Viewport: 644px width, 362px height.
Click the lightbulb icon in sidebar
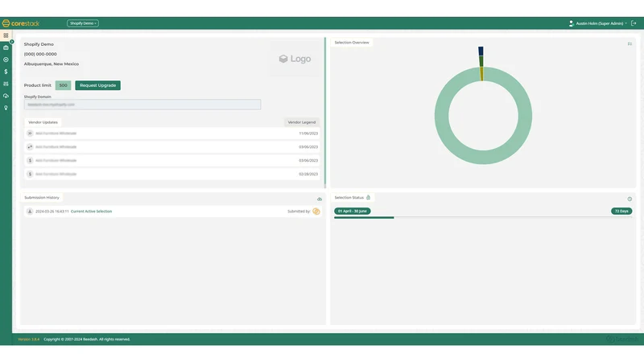[x=6, y=108]
